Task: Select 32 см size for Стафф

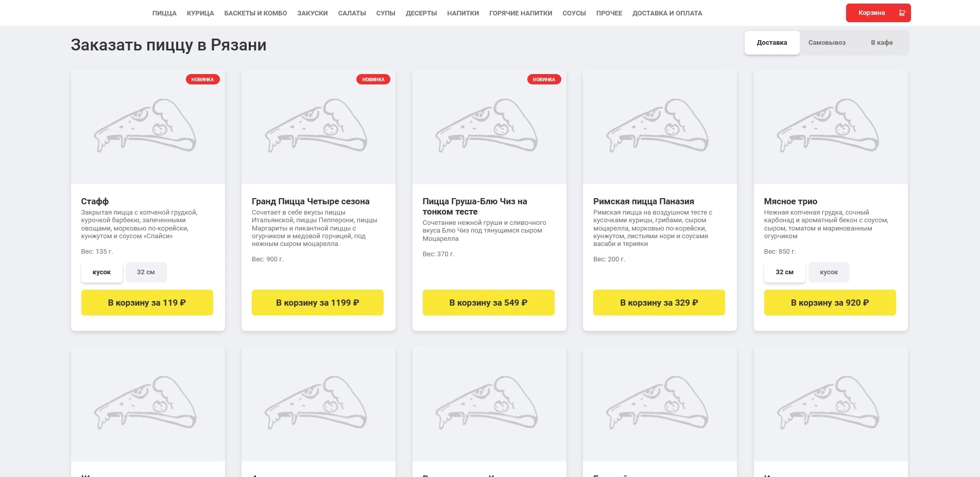Action: tap(146, 272)
